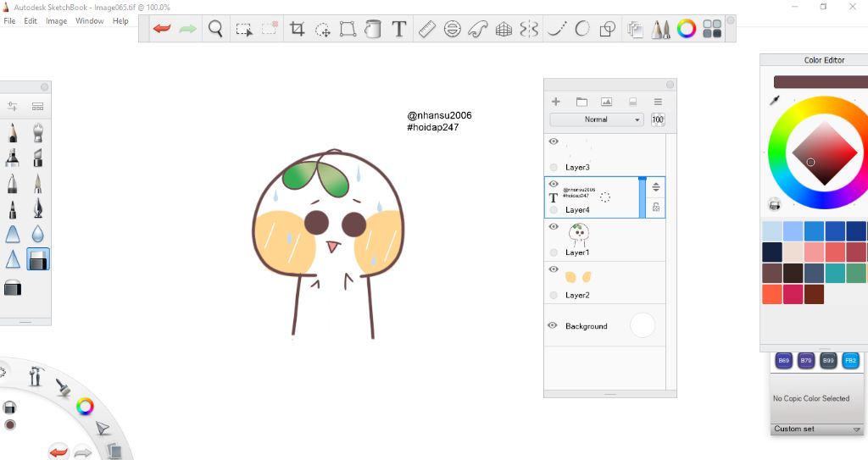Image resolution: width=868 pixels, height=460 pixels.
Task: Toggle visibility of Layer2
Action: pos(554,269)
